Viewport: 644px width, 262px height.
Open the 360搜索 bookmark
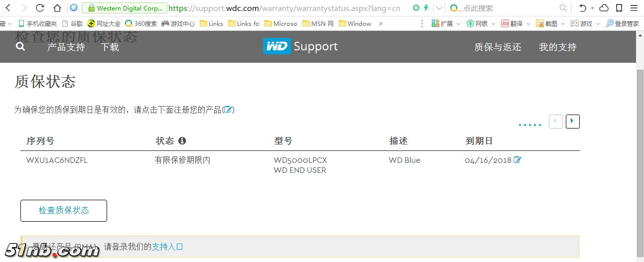(x=141, y=23)
